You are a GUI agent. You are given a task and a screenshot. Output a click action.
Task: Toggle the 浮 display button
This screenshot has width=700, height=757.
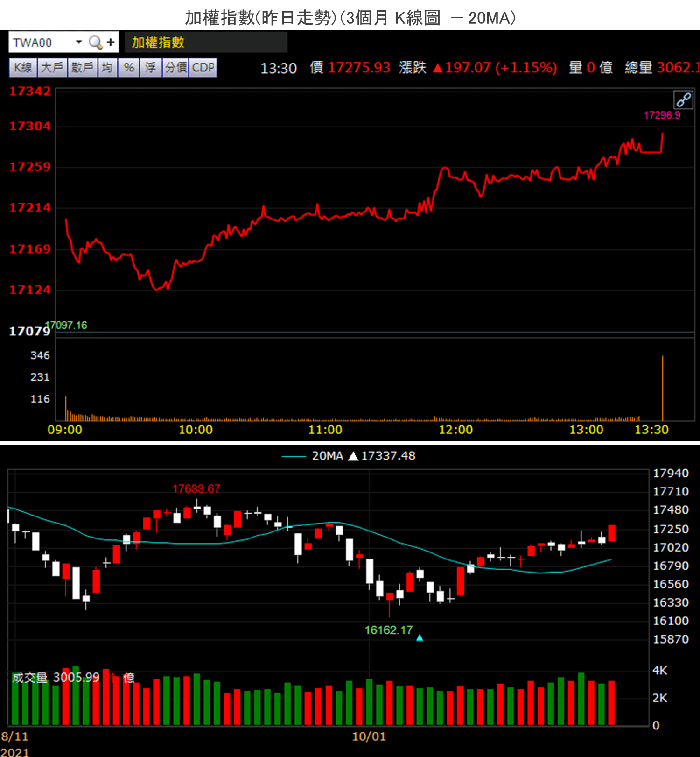pos(151,68)
